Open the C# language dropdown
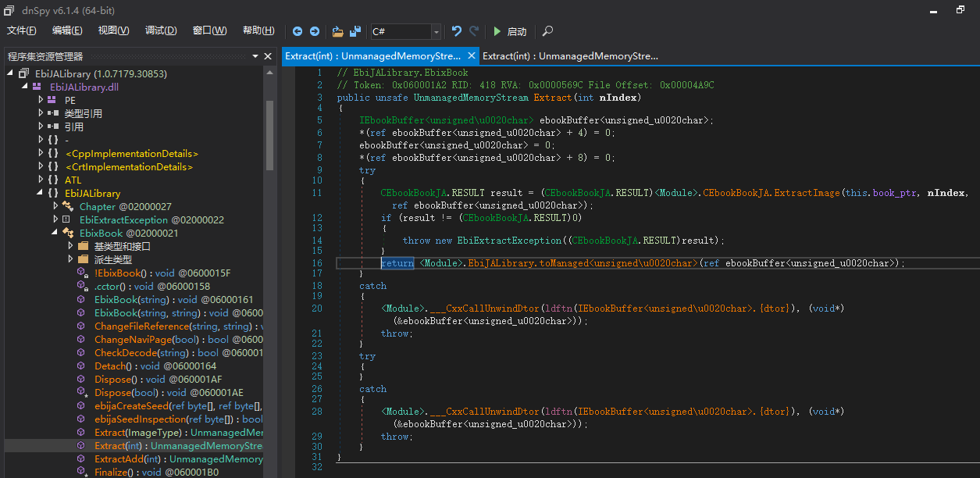 click(x=436, y=31)
